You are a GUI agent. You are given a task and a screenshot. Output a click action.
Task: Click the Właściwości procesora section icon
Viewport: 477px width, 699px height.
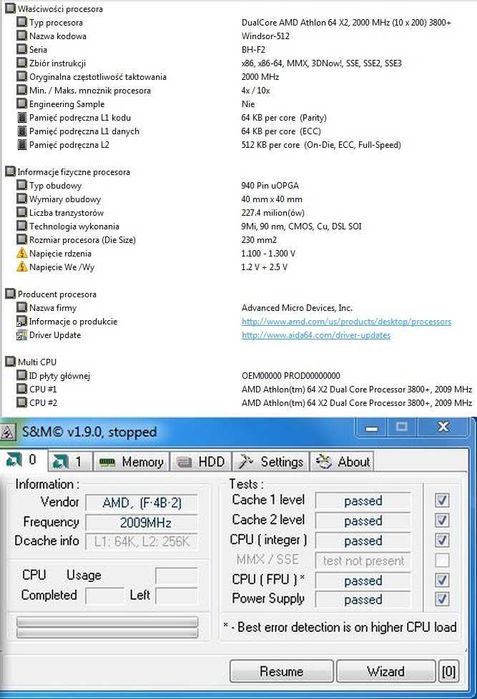10,8
